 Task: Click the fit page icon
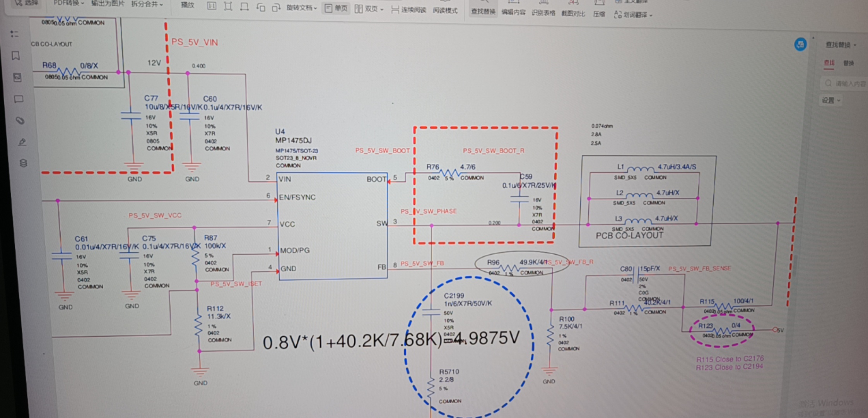228,6
